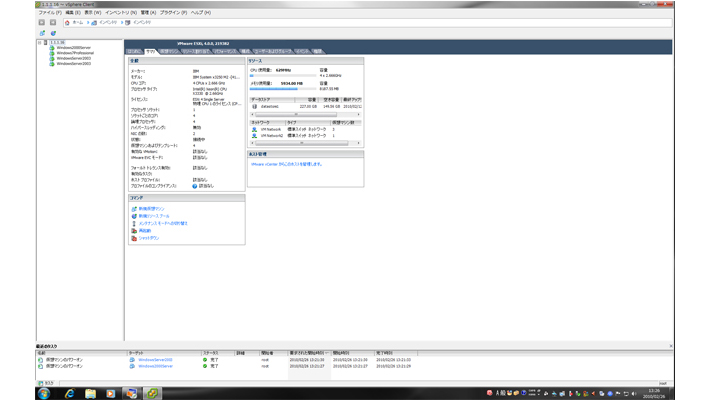The height and width of the screenshot is (400, 710).
Task: Open the プラグイン (P) menu
Action: (x=173, y=13)
